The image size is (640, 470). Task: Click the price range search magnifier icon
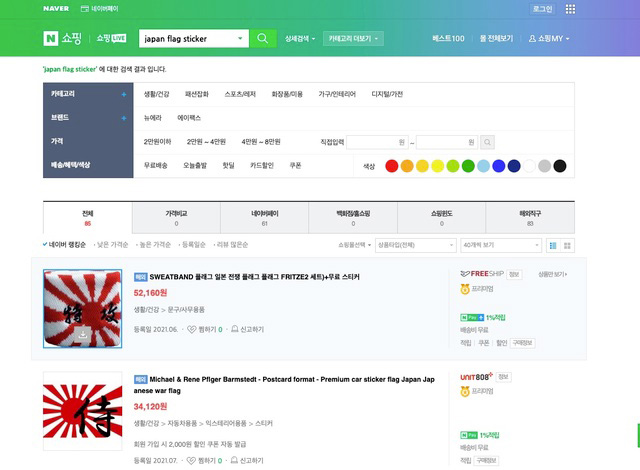point(487,143)
